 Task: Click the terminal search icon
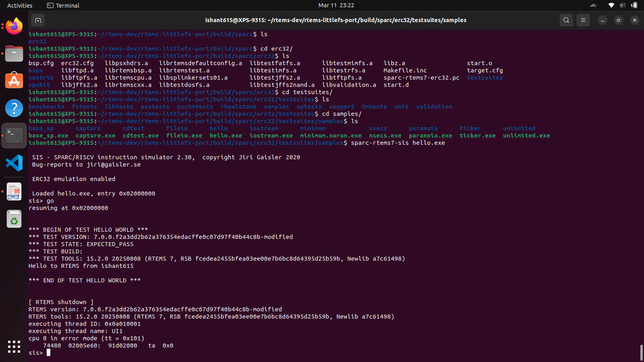566,20
